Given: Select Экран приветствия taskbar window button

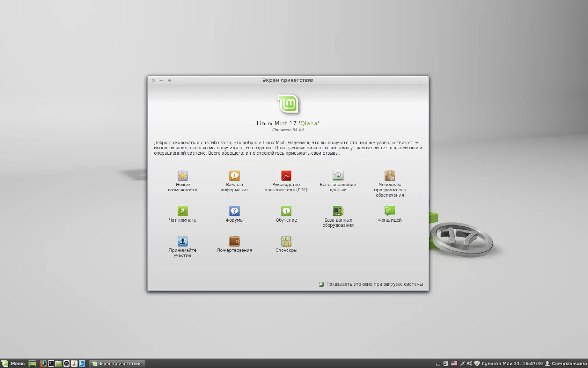Looking at the screenshot, I should (117, 364).
